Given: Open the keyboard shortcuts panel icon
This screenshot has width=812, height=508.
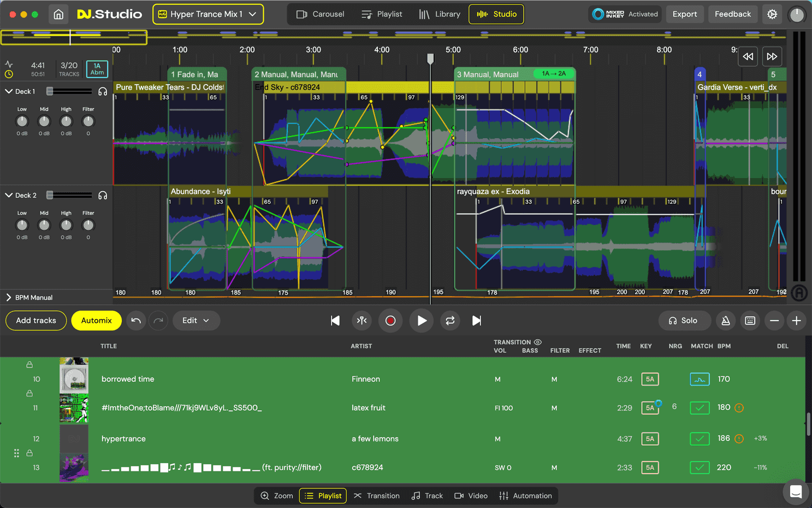Looking at the screenshot, I should 750,321.
